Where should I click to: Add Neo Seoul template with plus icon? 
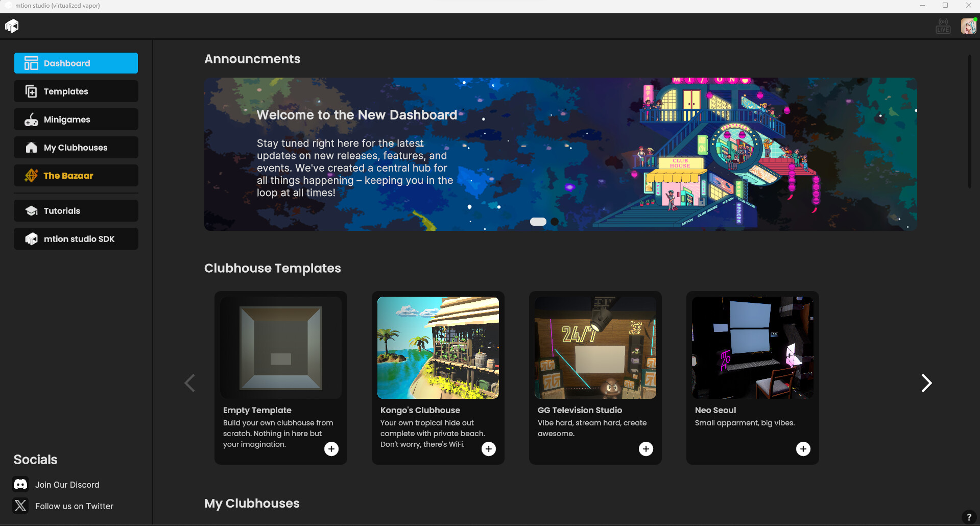click(x=803, y=448)
